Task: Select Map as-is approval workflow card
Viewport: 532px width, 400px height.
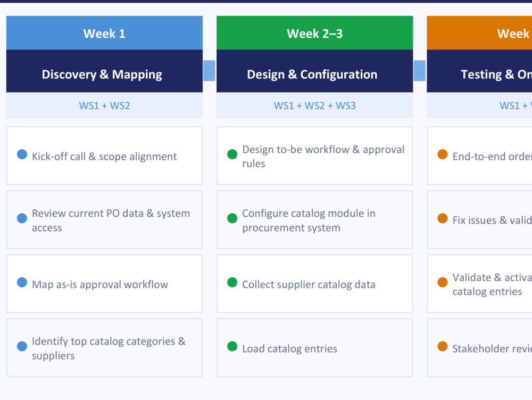Action: [104, 283]
